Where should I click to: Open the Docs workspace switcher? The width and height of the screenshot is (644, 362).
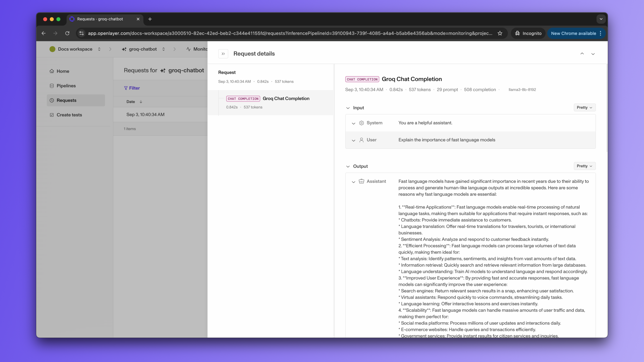click(99, 49)
